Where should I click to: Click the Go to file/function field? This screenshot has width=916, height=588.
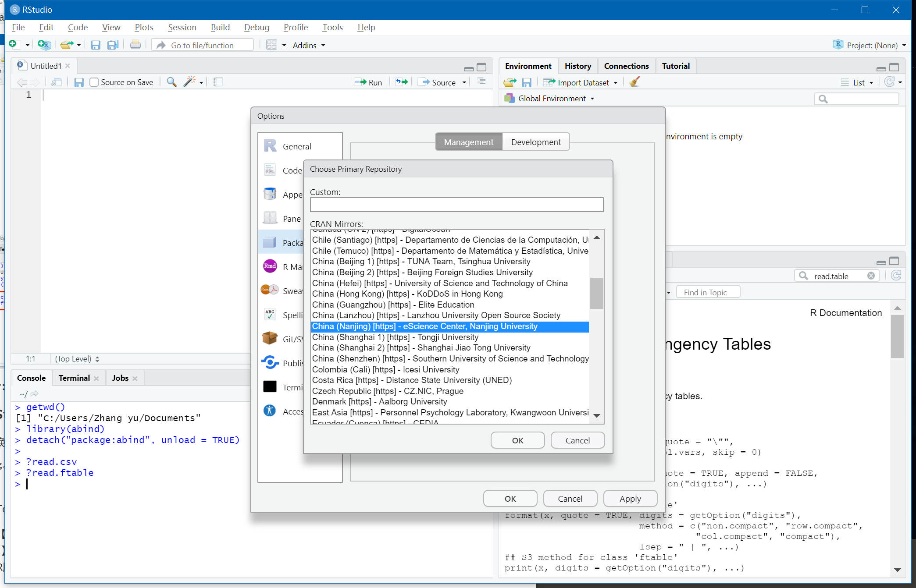coord(203,45)
